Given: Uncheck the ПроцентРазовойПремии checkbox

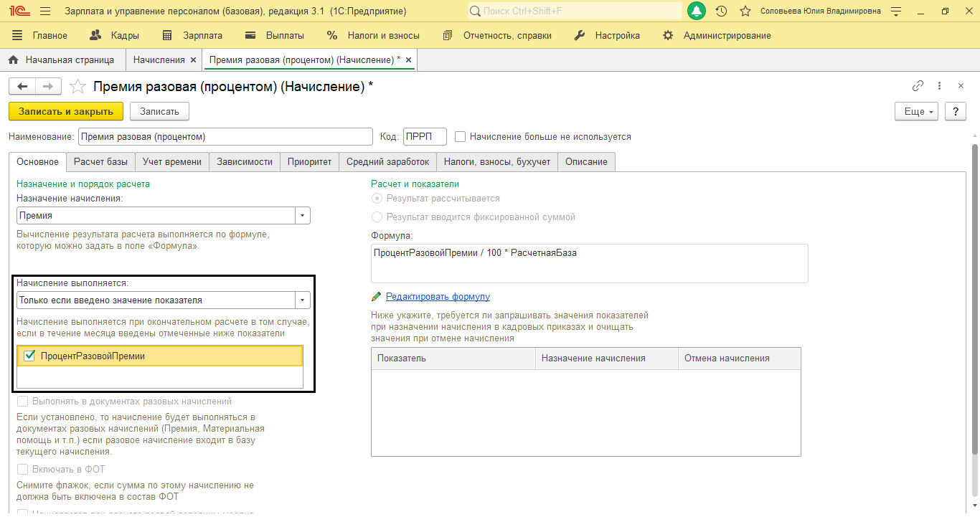Looking at the screenshot, I should tap(29, 356).
